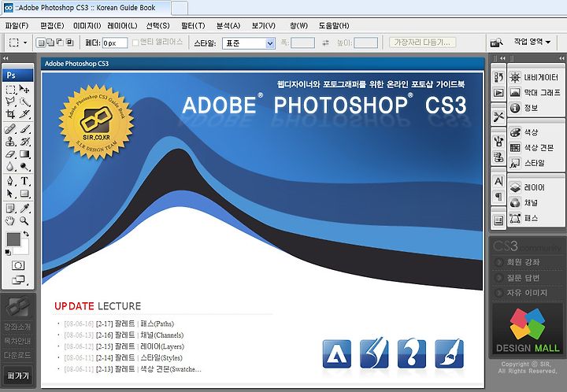Choose Subtract from selection mode
The image size is (567, 392).
[60, 43]
